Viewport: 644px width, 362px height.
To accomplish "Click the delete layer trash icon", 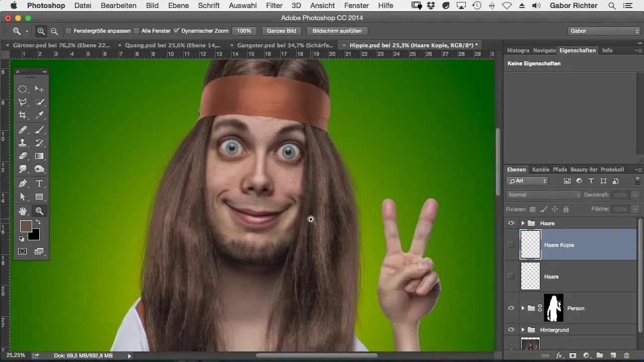I will tap(626, 355).
